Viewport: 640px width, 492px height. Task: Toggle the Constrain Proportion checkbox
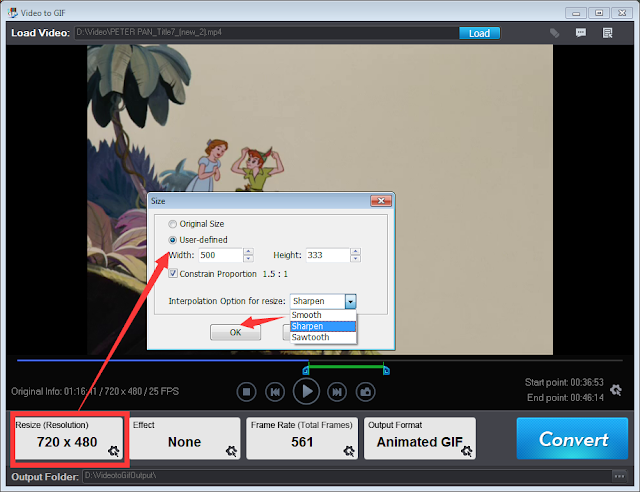pos(173,273)
